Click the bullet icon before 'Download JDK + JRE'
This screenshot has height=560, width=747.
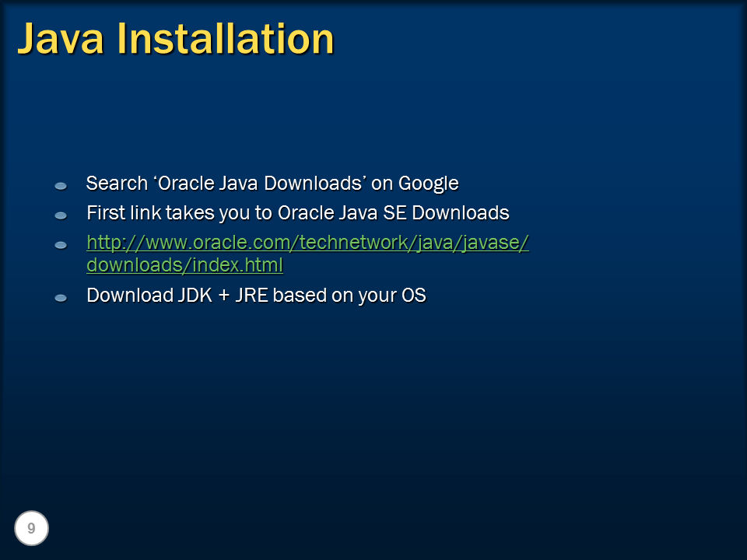[61, 296]
